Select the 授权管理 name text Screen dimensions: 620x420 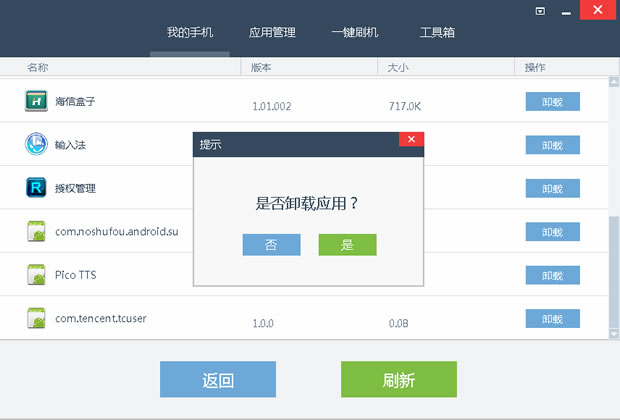[75, 188]
